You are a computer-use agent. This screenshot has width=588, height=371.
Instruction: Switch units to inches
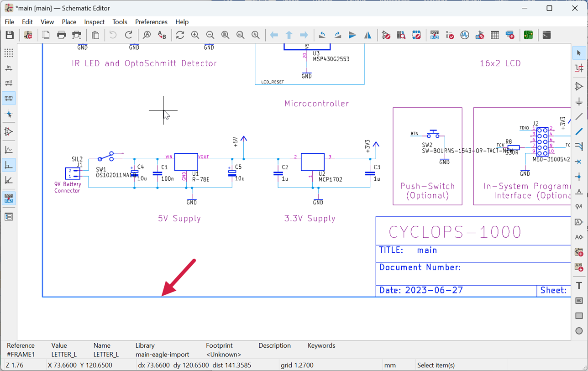click(9, 68)
